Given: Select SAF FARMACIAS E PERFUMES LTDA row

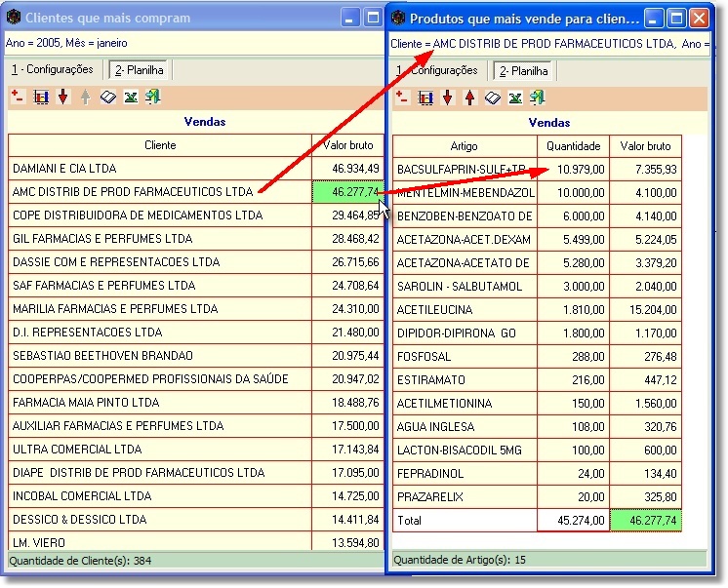Looking at the screenshot, I should pos(160,286).
